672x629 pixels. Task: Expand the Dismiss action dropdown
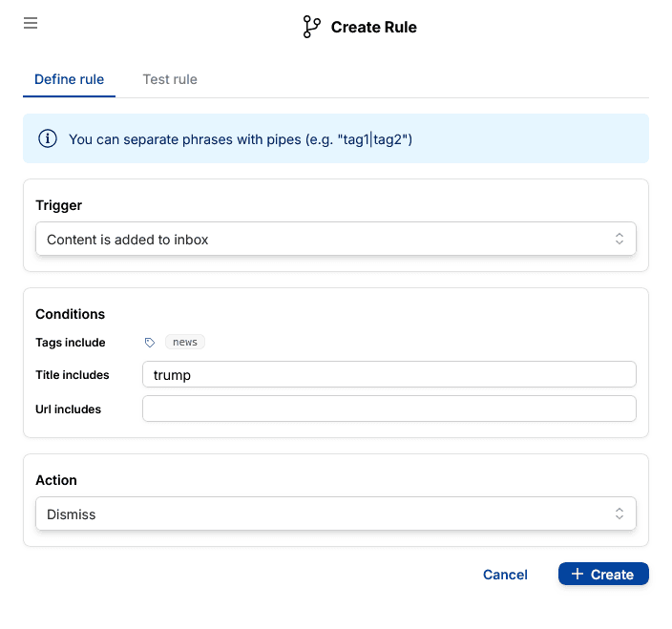pos(325,514)
